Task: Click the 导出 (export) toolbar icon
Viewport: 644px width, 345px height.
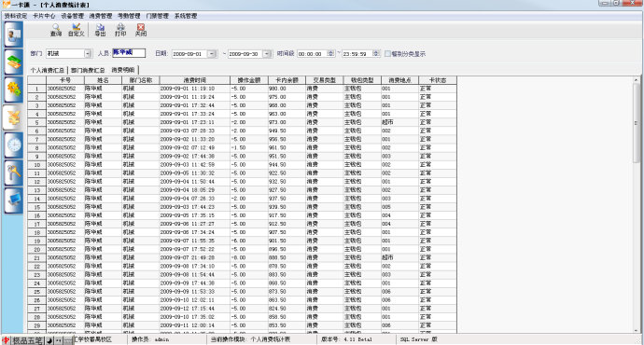Action: (x=100, y=30)
